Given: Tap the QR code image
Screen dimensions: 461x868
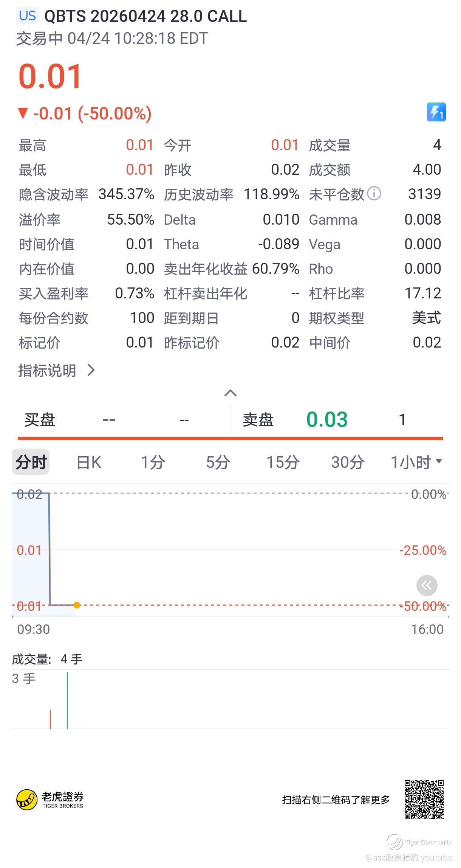Looking at the screenshot, I should point(424,800).
